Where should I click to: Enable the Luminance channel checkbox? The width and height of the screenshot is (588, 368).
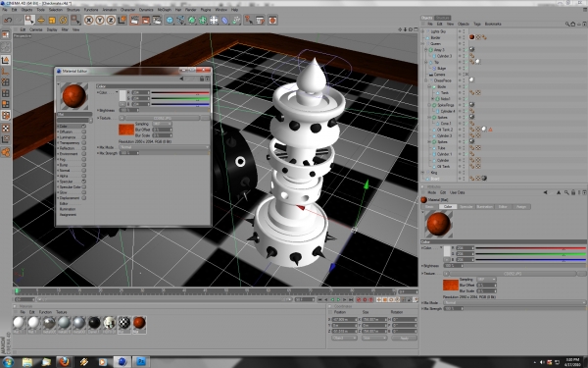click(83, 137)
